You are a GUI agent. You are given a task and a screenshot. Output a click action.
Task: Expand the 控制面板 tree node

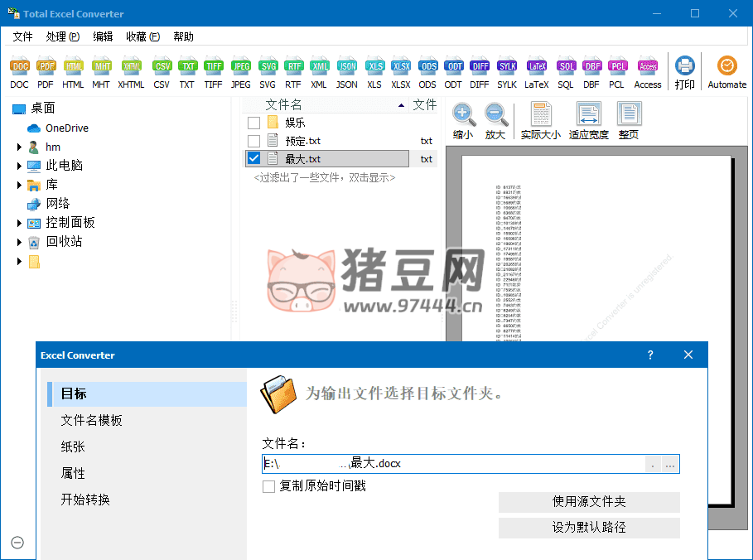click(x=19, y=223)
